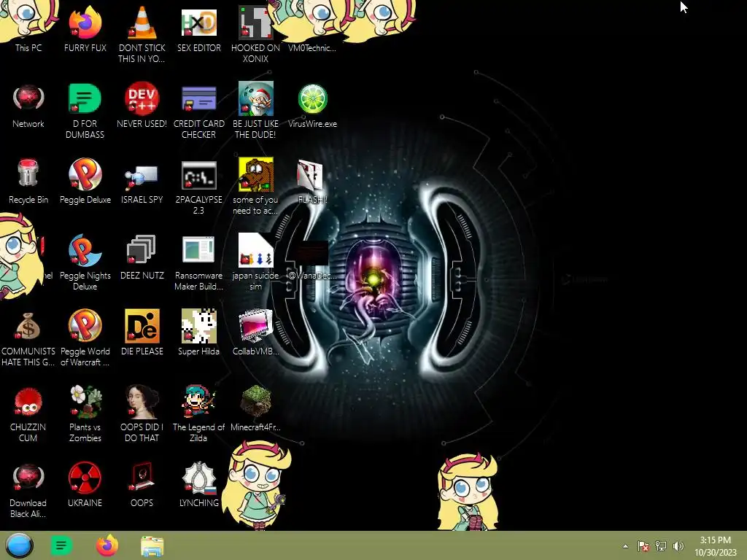Select the money bag COMMUNISTS HATE THIS icon
The width and height of the screenshot is (747, 560).
click(28, 326)
